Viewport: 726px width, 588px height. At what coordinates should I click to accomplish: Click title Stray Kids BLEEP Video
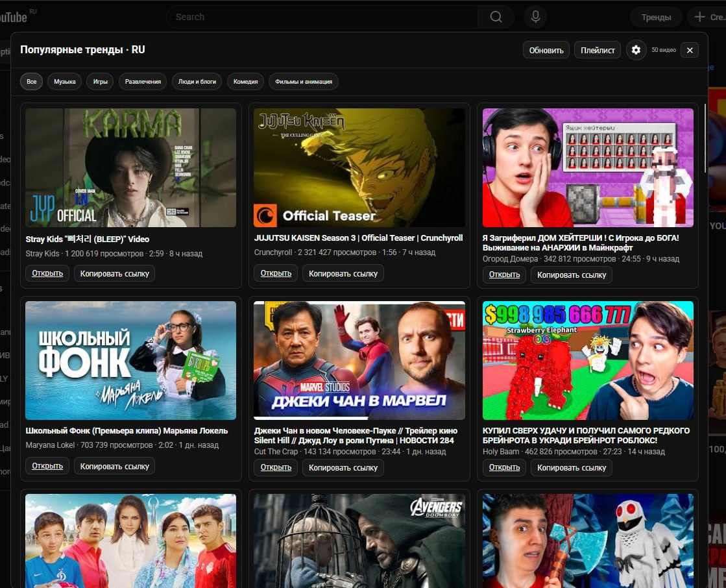[88, 239]
